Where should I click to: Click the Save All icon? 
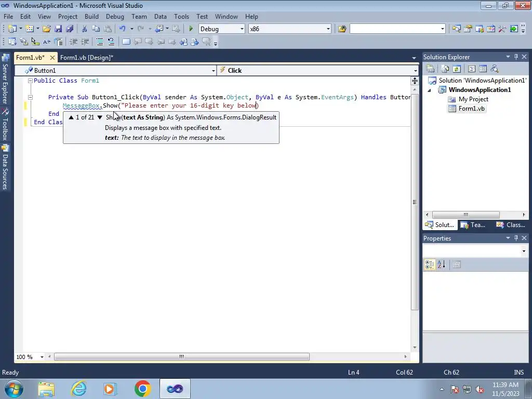click(70, 29)
